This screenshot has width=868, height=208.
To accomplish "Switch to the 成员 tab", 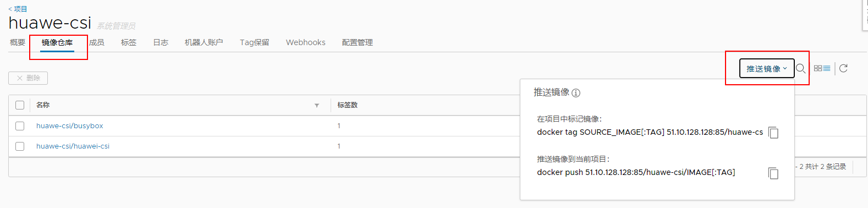I will [x=97, y=42].
